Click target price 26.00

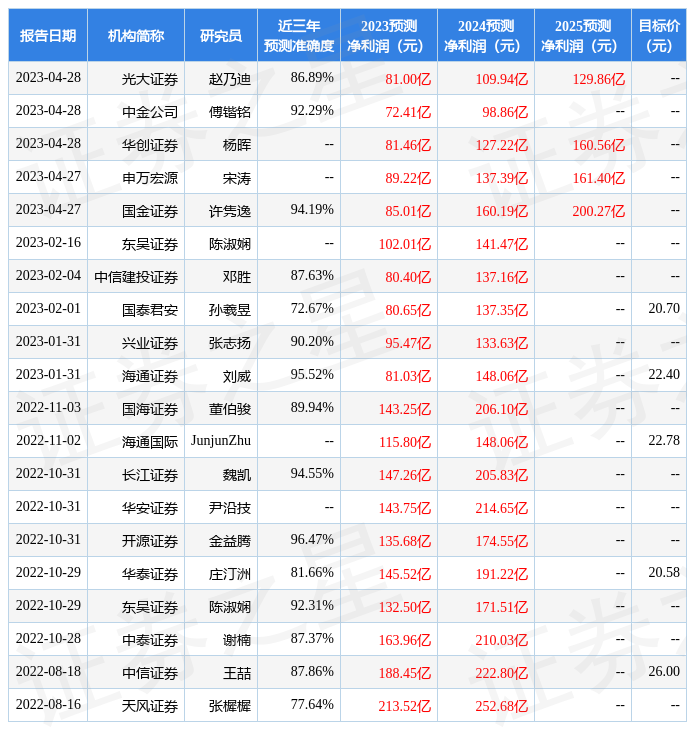coord(664,671)
